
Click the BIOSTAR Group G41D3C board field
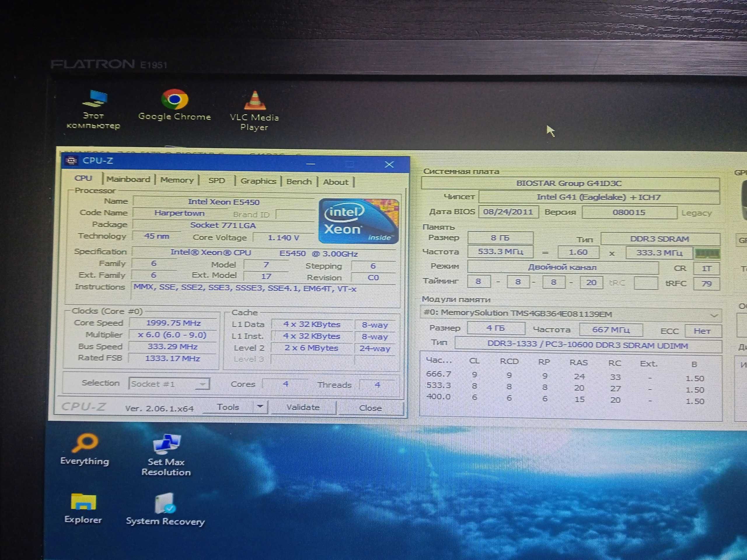(570, 183)
